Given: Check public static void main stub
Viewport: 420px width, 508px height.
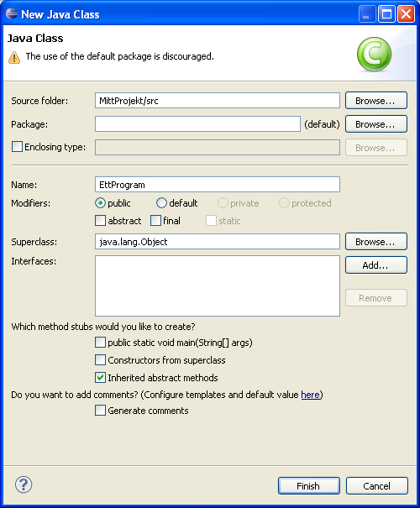Looking at the screenshot, I should tap(100, 342).
